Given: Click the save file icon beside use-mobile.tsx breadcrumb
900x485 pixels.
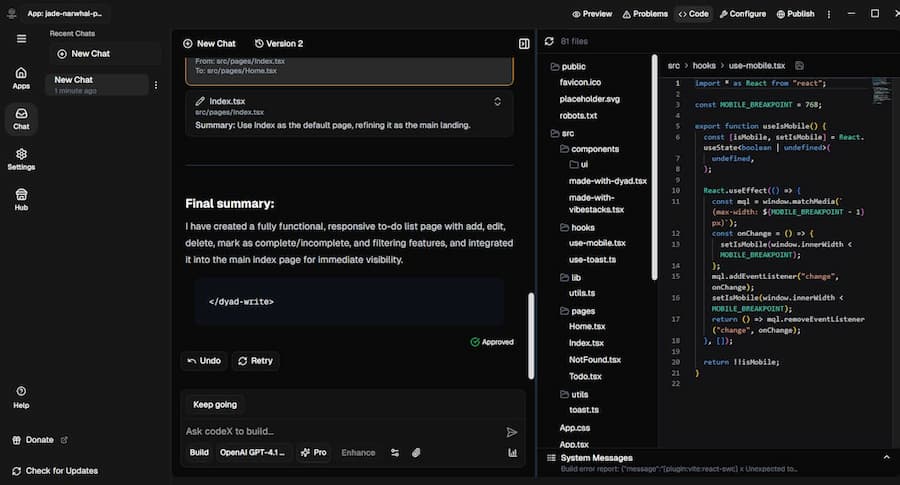Looking at the screenshot, I should tap(799, 66).
